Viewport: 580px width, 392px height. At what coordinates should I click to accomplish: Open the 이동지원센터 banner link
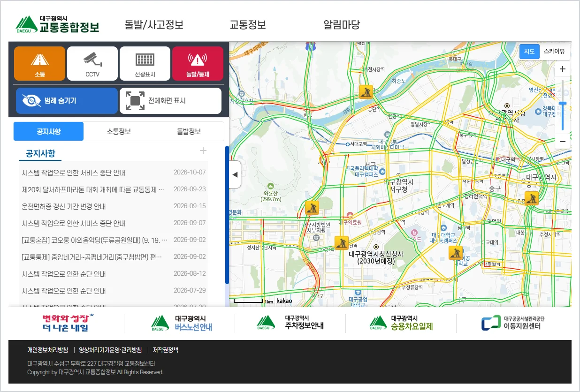click(x=513, y=323)
